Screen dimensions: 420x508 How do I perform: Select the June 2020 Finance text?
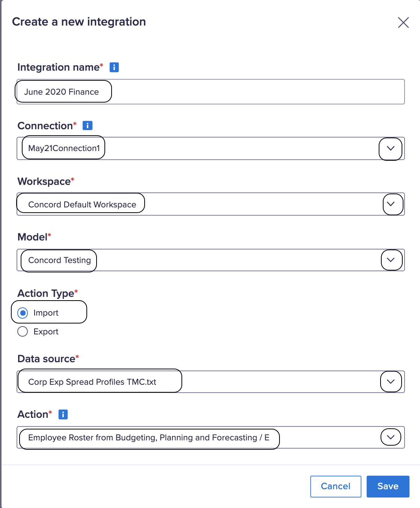[61, 92]
